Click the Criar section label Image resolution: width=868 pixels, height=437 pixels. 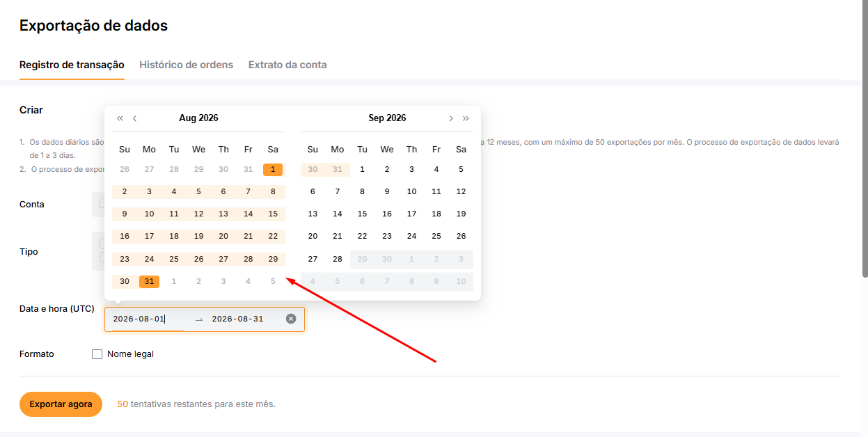(31, 110)
